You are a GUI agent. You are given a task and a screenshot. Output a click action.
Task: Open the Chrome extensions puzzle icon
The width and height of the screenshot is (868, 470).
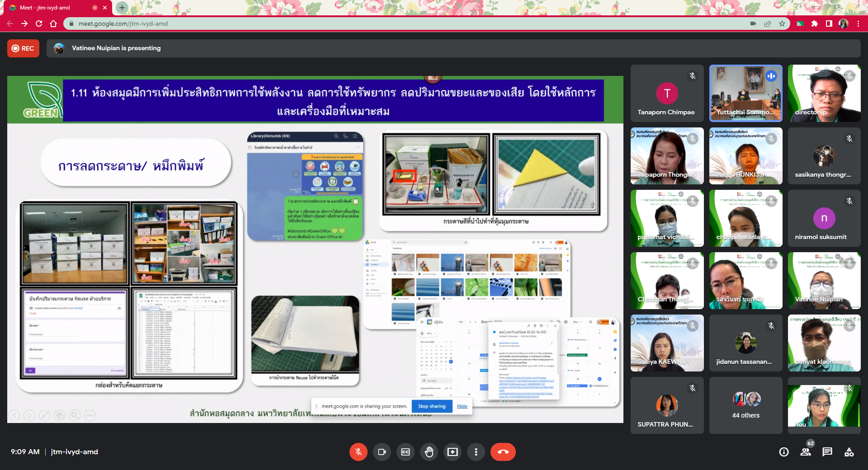(815, 23)
